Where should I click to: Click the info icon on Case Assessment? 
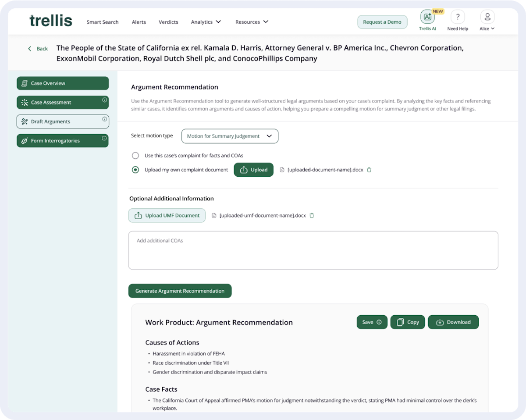pyautogui.click(x=104, y=100)
